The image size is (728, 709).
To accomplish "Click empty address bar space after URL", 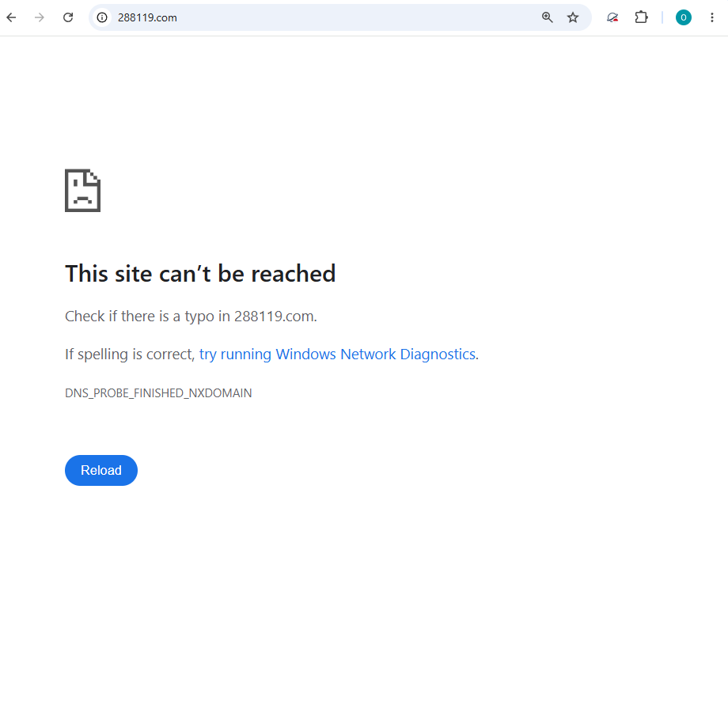I will pos(358,17).
